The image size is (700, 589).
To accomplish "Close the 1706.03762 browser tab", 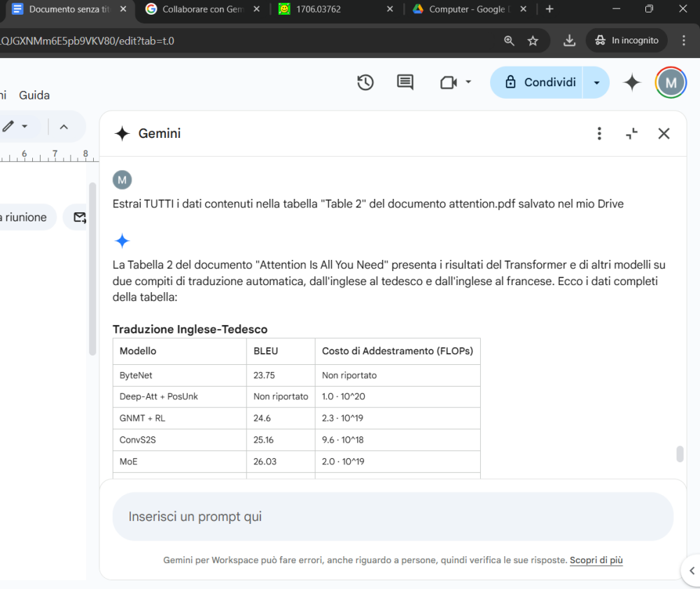I will point(390,9).
